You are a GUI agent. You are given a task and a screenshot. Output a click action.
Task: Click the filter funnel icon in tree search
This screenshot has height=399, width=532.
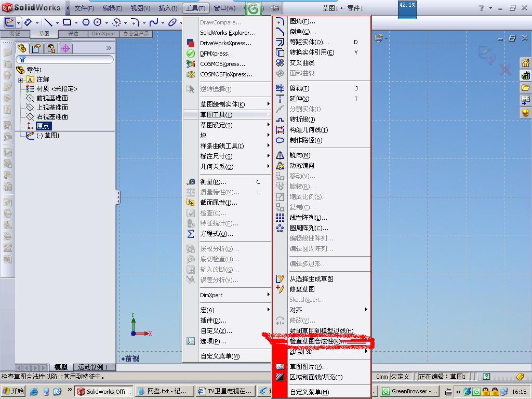tap(23, 60)
